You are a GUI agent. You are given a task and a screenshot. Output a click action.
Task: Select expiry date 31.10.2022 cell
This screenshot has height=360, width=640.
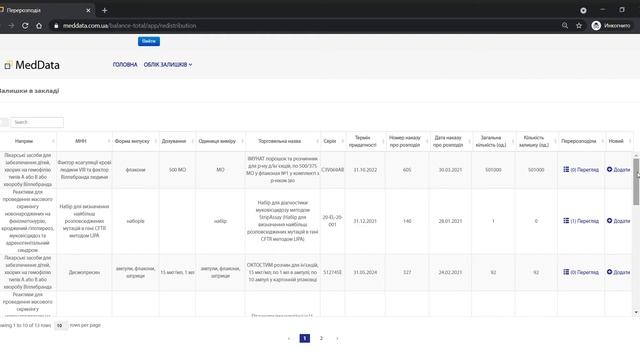click(365, 170)
